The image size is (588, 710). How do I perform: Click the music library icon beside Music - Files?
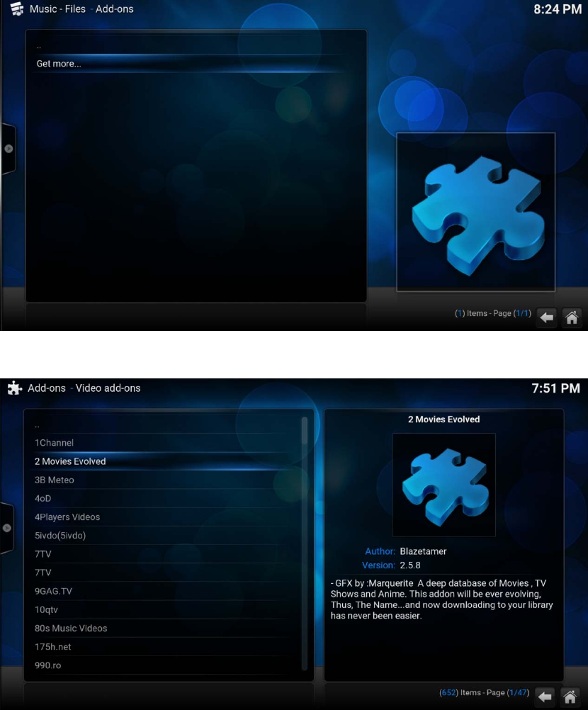click(17, 9)
